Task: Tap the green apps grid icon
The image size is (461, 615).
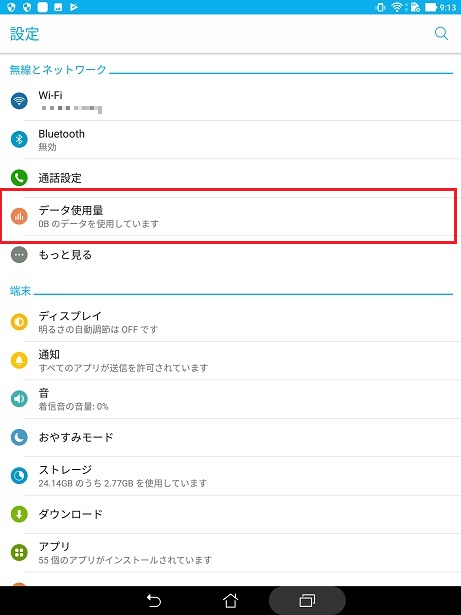Action: tap(19, 552)
